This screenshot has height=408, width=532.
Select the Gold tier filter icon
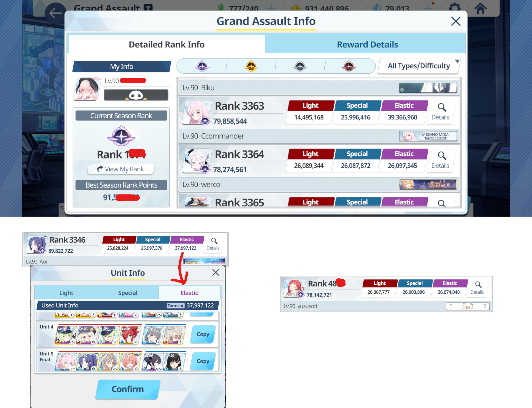click(x=251, y=66)
